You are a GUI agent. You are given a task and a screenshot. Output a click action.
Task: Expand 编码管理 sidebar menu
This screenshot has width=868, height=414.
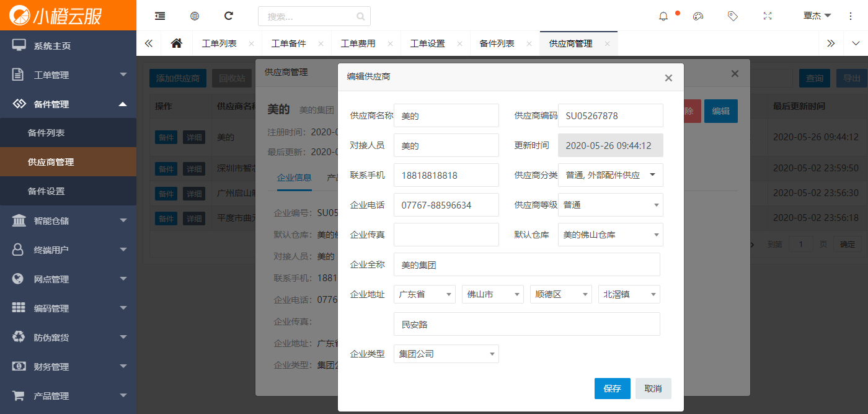[68, 308]
